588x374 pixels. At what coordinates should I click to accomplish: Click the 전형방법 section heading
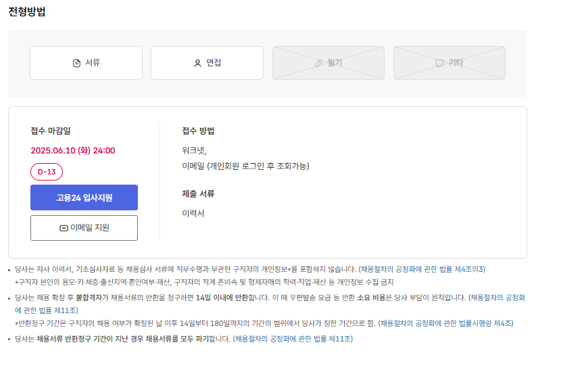pyautogui.click(x=27, y=11)
